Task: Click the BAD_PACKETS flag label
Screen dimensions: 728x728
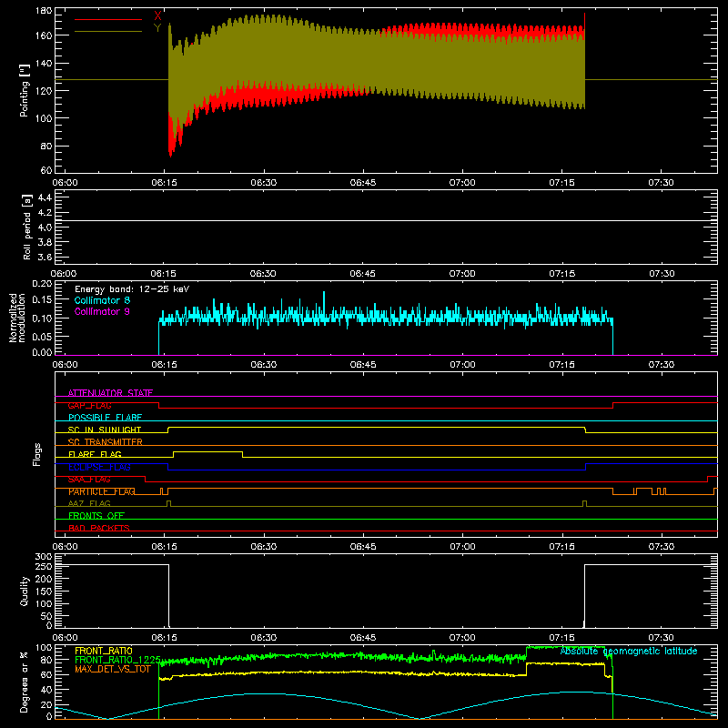Action: (99, 528)
